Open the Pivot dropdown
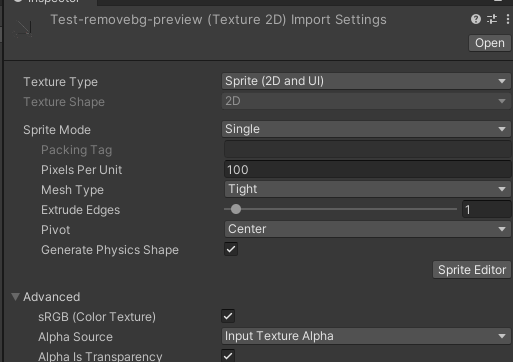Screen dimensions: 513x362 pos(367,229)
